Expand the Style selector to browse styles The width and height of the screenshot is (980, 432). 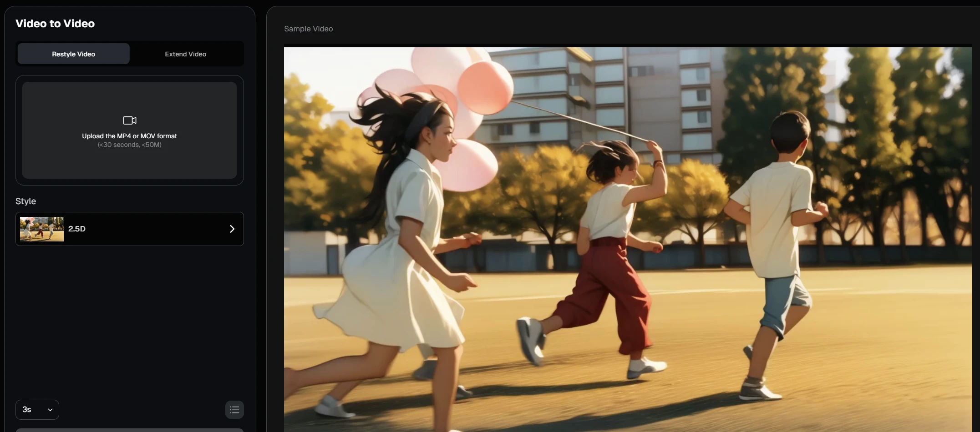(130, 229)
